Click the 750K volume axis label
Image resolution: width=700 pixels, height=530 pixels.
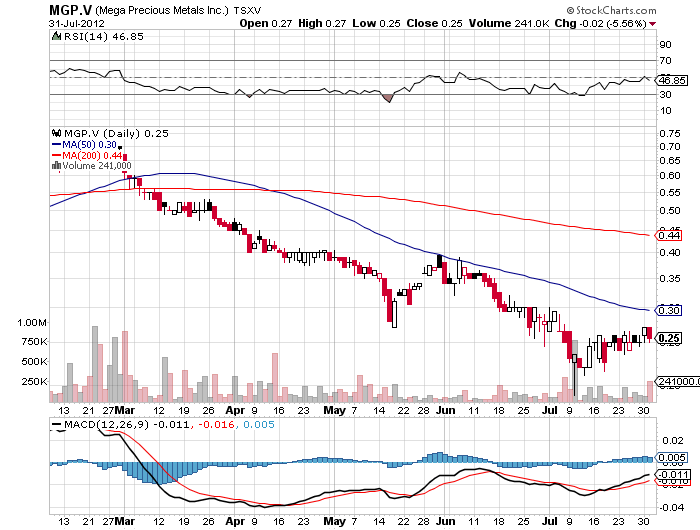34,342
